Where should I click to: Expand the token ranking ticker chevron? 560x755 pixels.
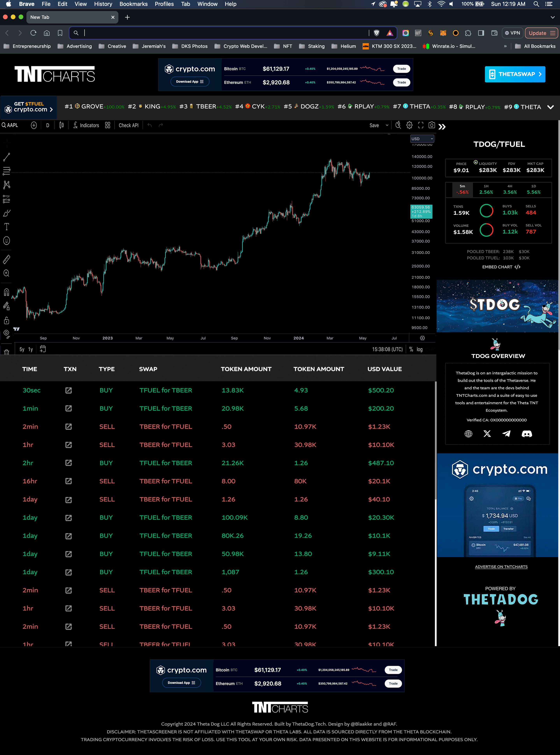click(550, 107)
